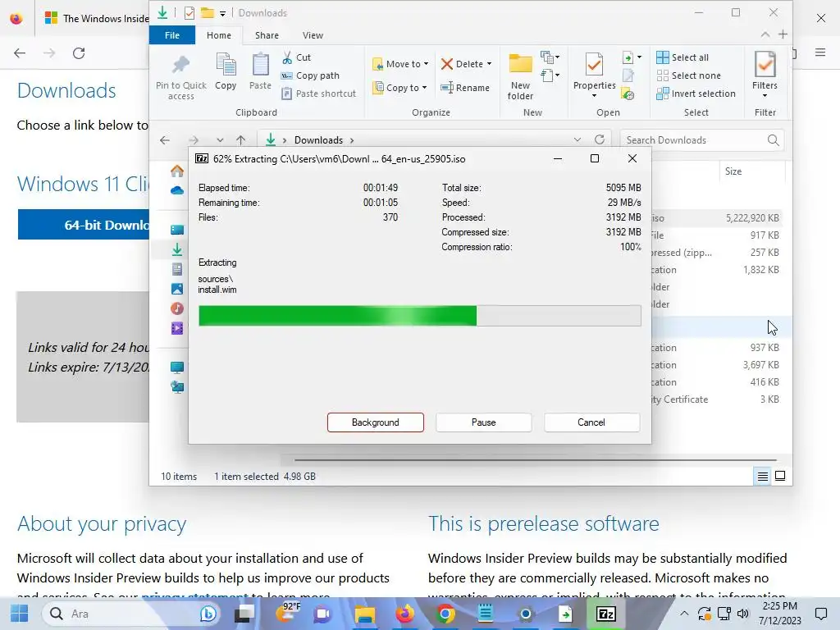Open the Copy to dropdown
The height and width of the screenshot is (630, 840).
coord(400,87)
